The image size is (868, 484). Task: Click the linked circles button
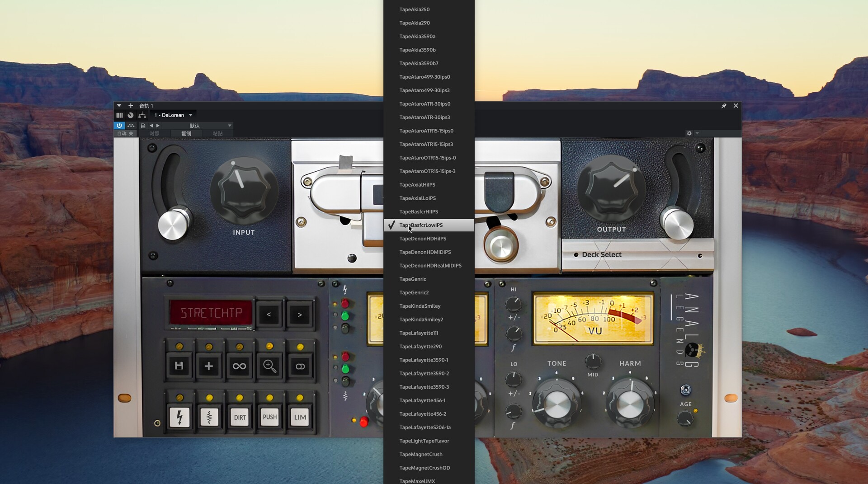click(x=300, y=366)
